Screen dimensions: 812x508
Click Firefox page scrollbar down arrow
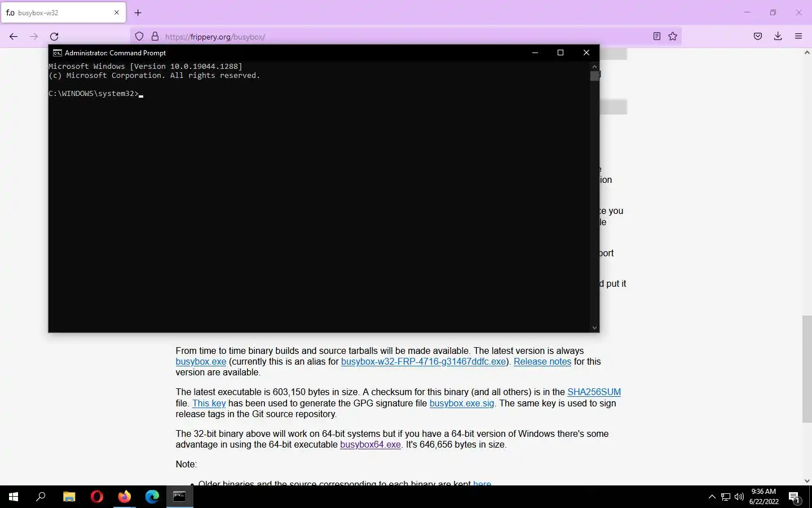[807, 481]
